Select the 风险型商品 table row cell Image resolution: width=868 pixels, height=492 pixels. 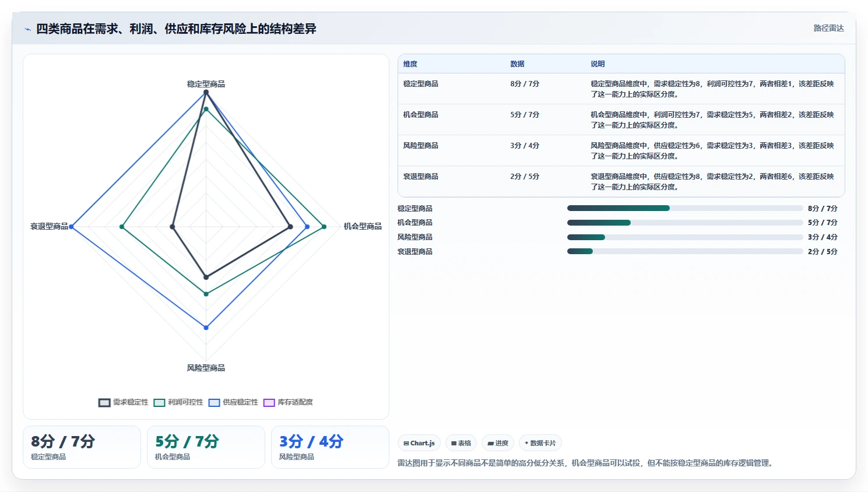(421, 146)
